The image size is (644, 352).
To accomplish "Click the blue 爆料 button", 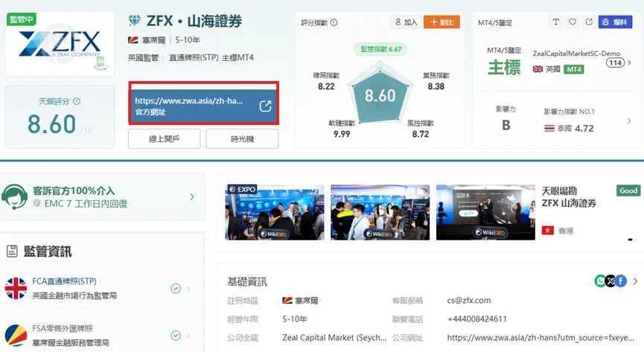I will 615,22.
